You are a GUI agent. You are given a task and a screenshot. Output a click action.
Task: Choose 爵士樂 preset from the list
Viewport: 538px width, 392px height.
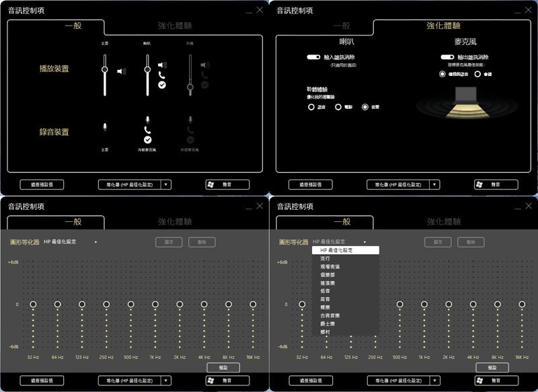pos(346,323)
